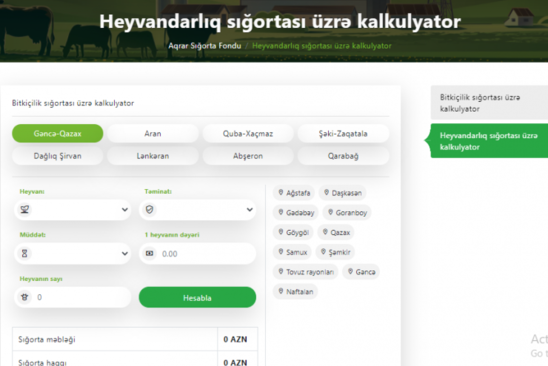Open the Təminat dropdown chevron
Image resolution: width=548 pixels, height=366 pixels.
coord(250,210)
